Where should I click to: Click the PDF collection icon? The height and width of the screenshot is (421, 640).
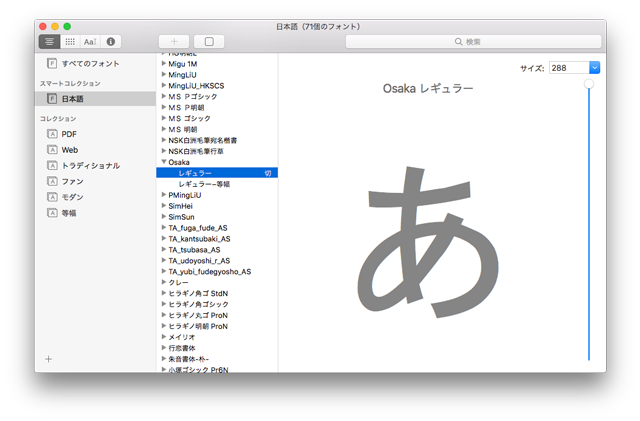pos(52,134)
